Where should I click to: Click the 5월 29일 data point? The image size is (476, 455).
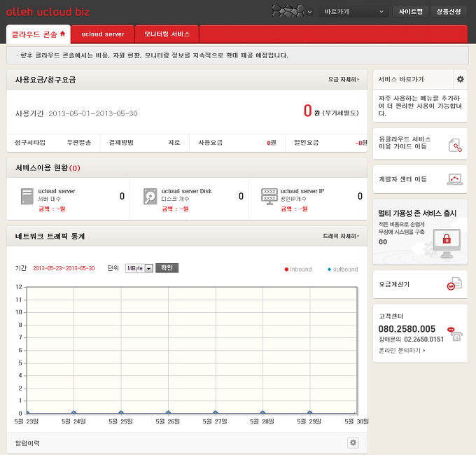(309, 412)
